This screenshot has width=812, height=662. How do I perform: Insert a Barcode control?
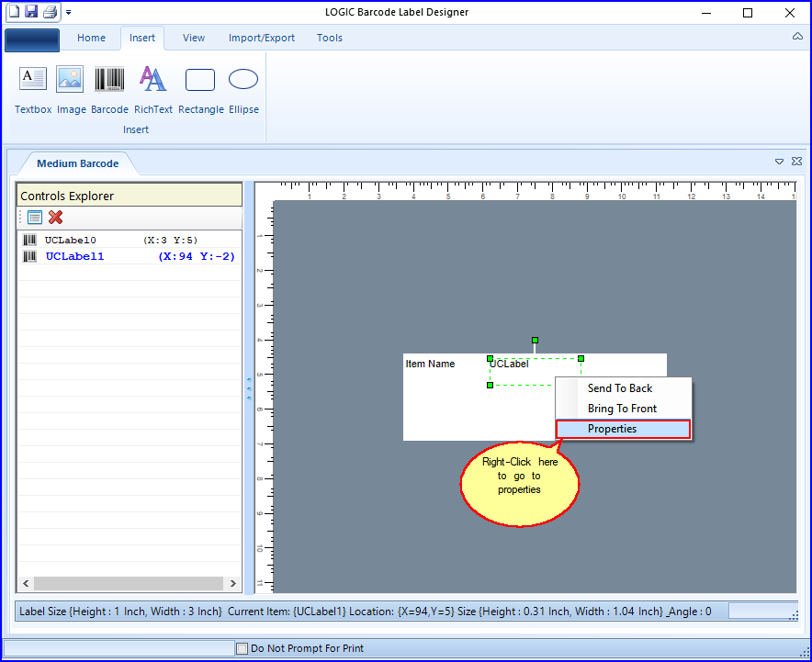109,90
